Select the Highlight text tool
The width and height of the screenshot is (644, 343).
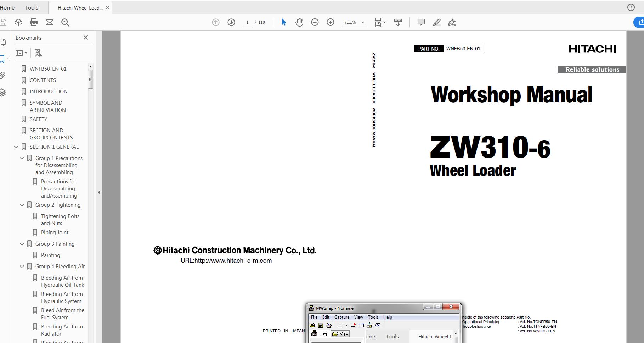pos(437,22)
